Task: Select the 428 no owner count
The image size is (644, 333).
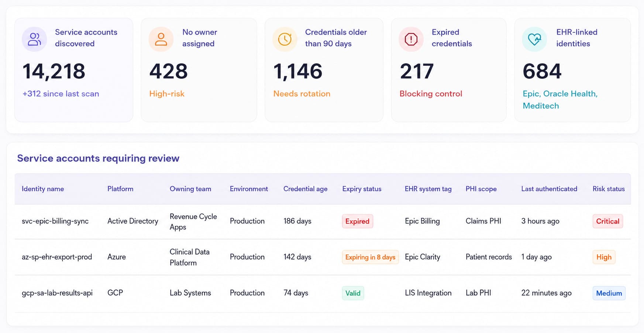Action: pyautogui.click(x=168, y=71)
